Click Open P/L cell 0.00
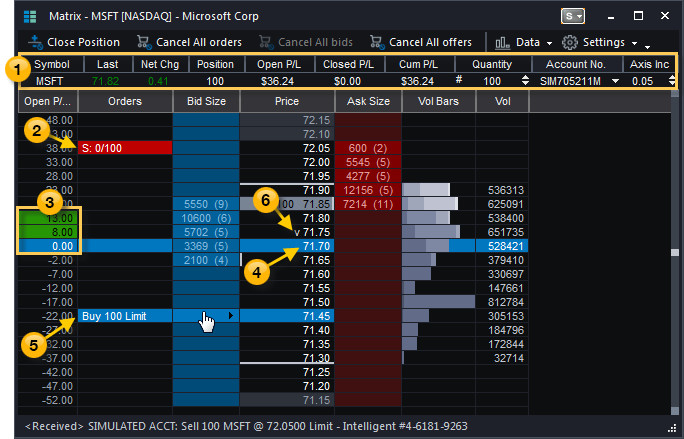The image size is (684, 439). click(x=48, y=246)
